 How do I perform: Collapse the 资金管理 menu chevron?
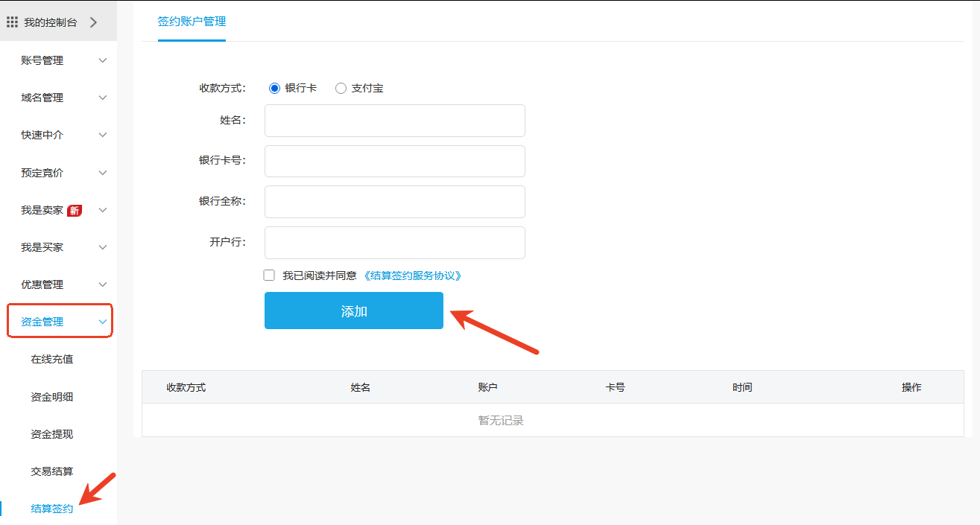coord(103,322)
